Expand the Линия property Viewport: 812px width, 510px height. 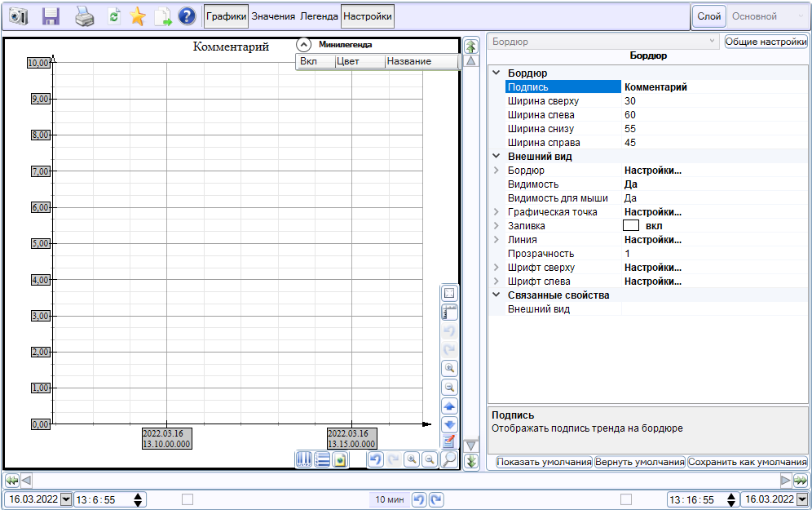[x=496, y=239]
